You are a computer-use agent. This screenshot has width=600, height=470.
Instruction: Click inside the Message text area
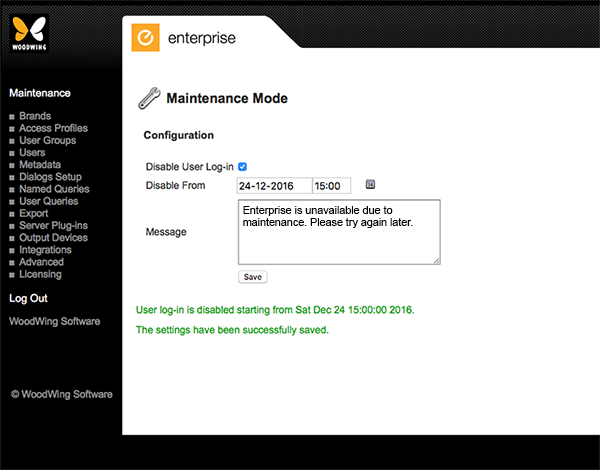tap(339, 232)
